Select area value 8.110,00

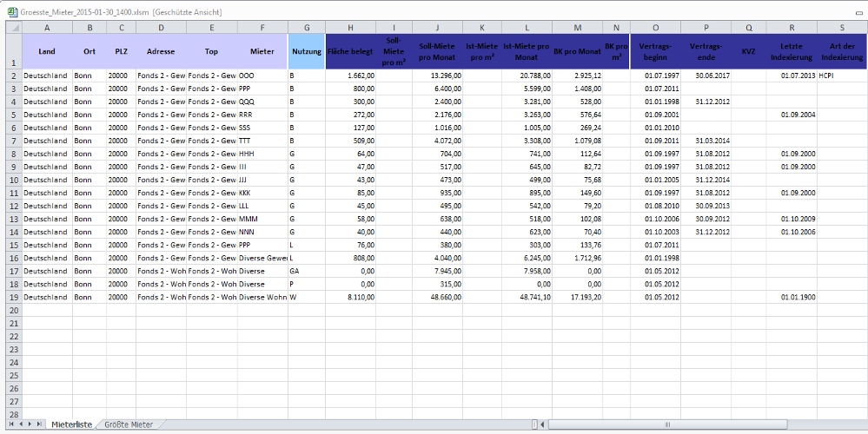pyautogui.click(x=350, y=297)
